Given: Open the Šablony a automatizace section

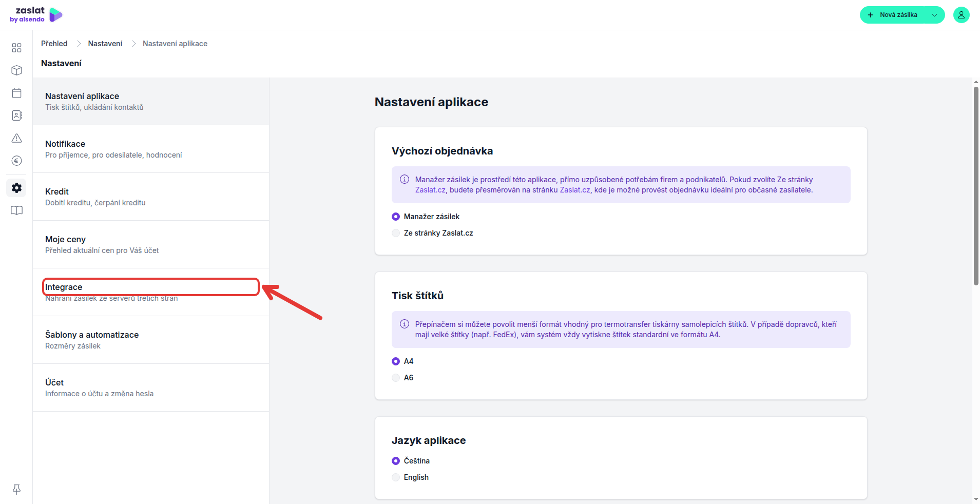Looking at the screenshot, I should click(151, 340).
